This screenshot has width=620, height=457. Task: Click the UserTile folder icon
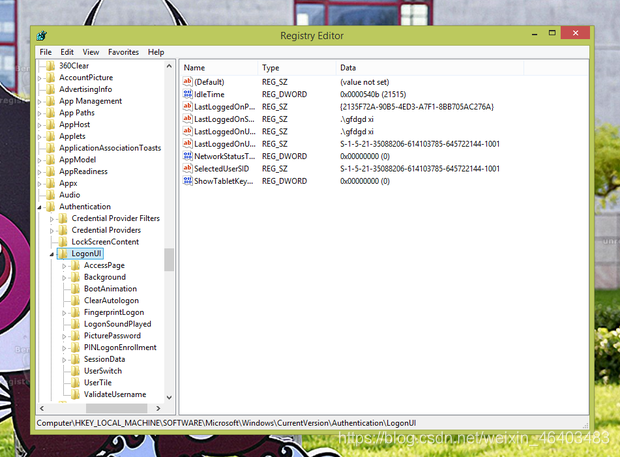click(75, 382)
